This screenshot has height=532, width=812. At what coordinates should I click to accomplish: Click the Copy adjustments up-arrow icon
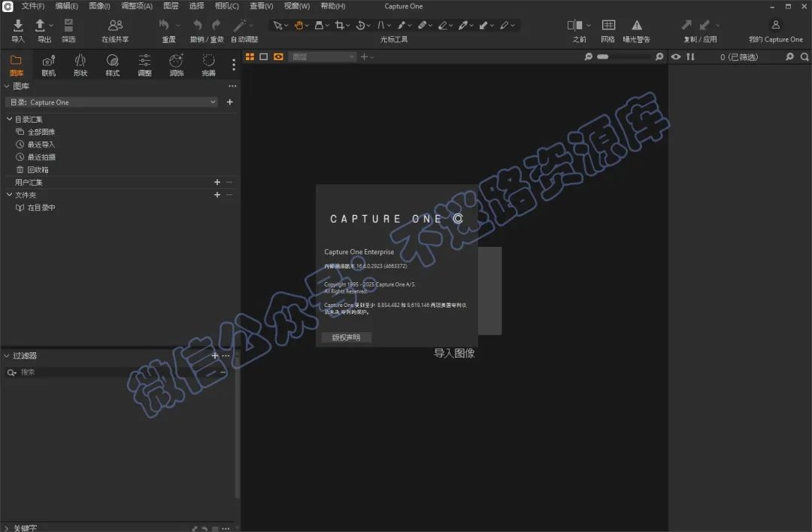click(686, 25)
